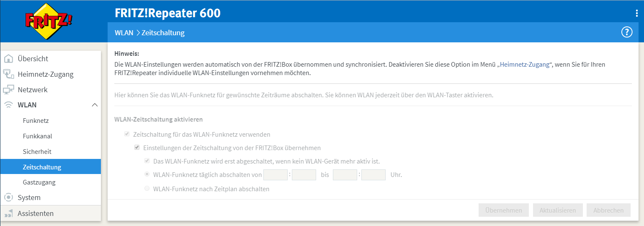644x226 pixels.
Task: Click the FRITZ! logo
Action: (x=49, y=21)
